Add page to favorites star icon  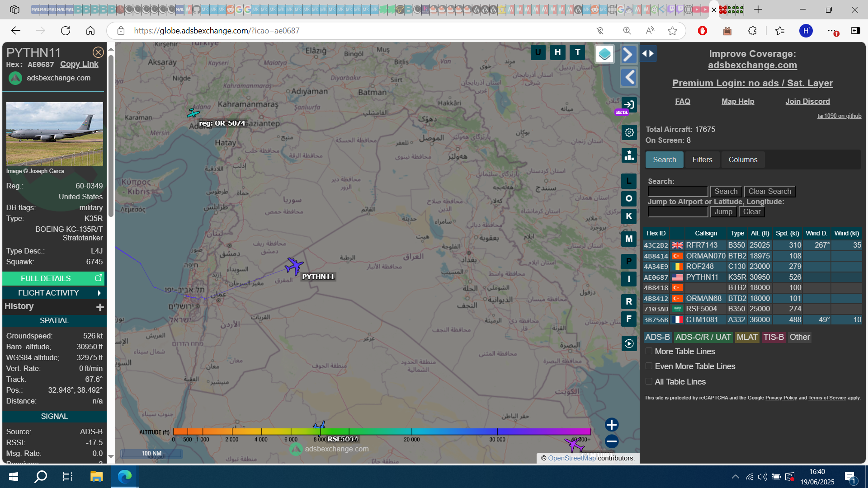tap(672, 31)
